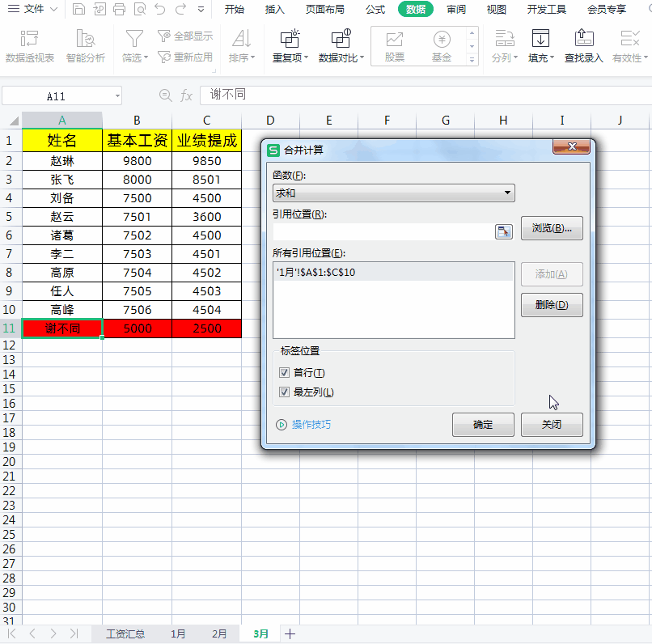Open the 开发工具 ribbon tab
This screenshot has height=644, width=652.
point(547,9)
